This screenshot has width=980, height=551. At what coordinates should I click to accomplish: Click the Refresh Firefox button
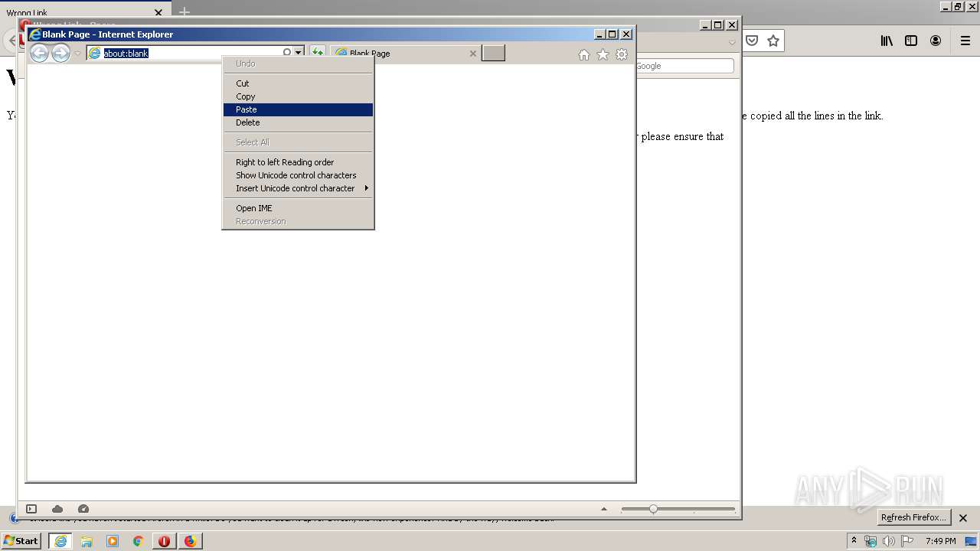[x=913, y=517]
